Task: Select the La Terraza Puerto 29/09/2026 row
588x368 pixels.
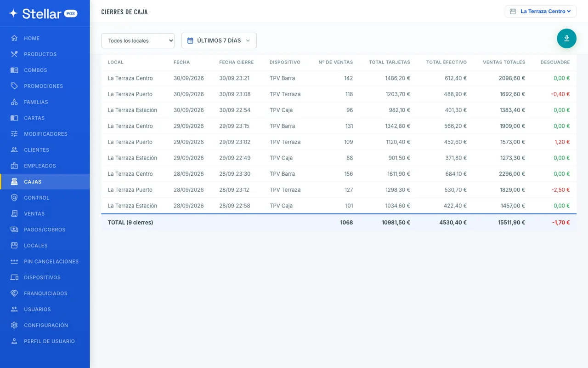Action: 339,142
